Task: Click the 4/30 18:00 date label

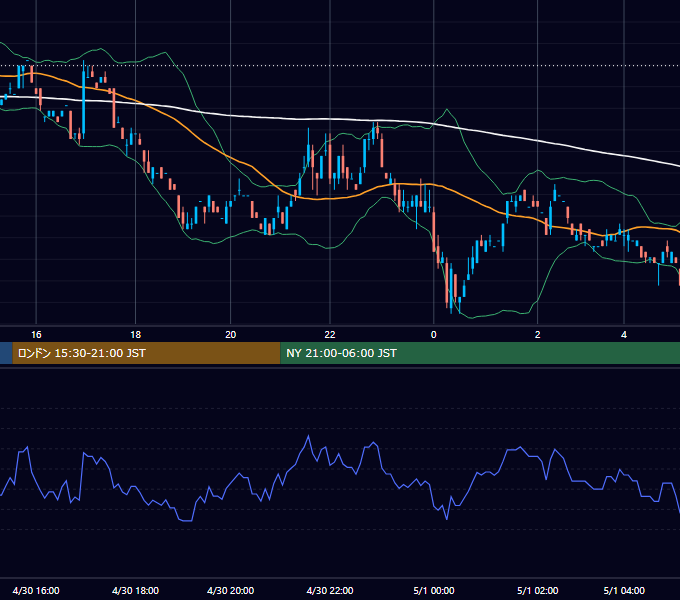Action: tap(135, 590)
